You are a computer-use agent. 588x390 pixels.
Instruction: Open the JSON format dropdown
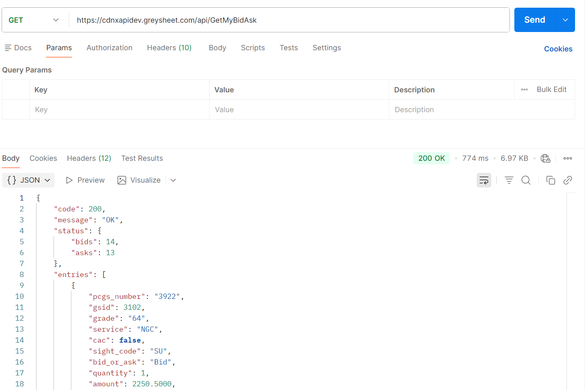pos(28,180)
